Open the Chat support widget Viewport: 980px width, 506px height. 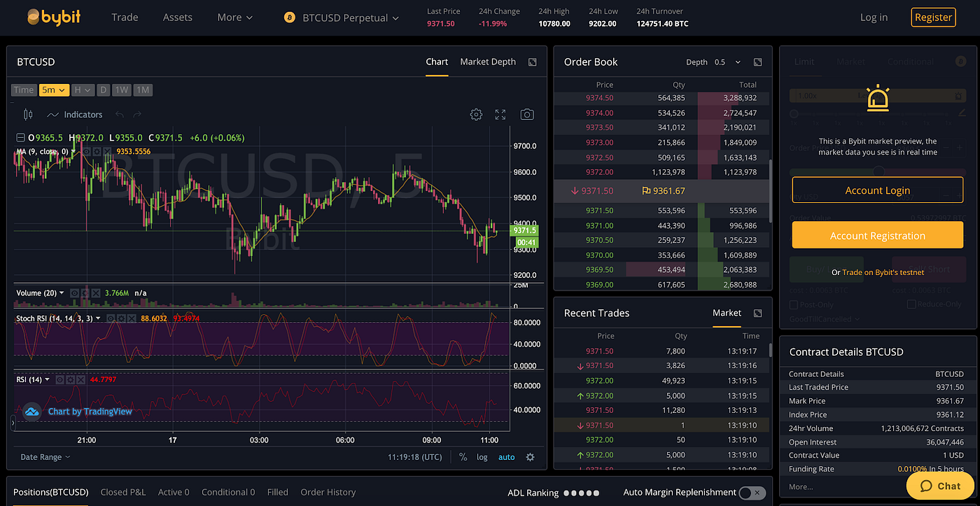(x=940, y=486)
